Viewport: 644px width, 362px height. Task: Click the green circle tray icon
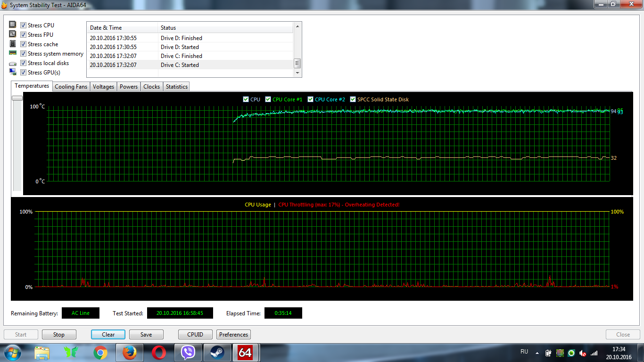[x=571, y=353]
